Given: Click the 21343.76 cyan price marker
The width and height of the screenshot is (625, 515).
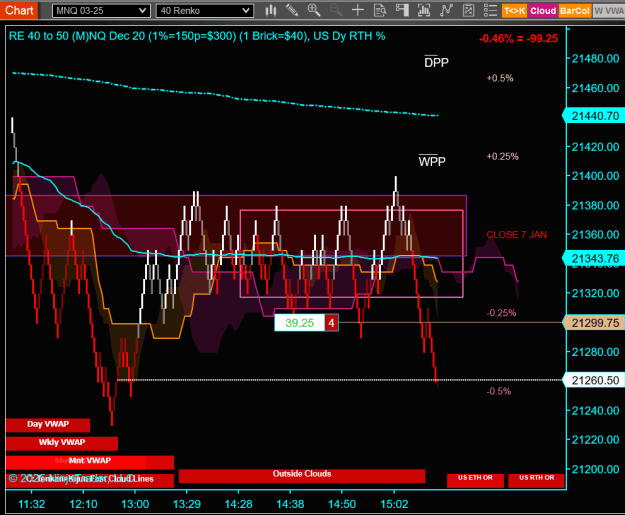Looking at the screenshot, I should coord(594,259).
